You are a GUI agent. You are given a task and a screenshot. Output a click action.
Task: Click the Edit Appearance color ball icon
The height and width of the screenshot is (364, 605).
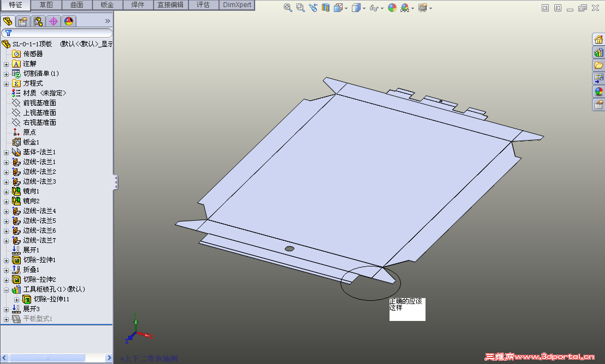(x=392, y=8)
